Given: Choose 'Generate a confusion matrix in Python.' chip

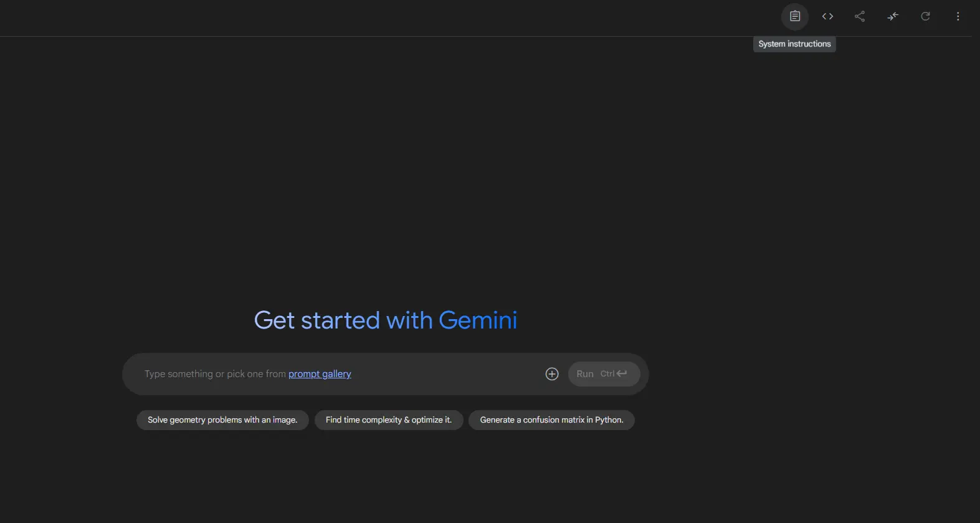Looking at the screenshot, I should (551, 420).
